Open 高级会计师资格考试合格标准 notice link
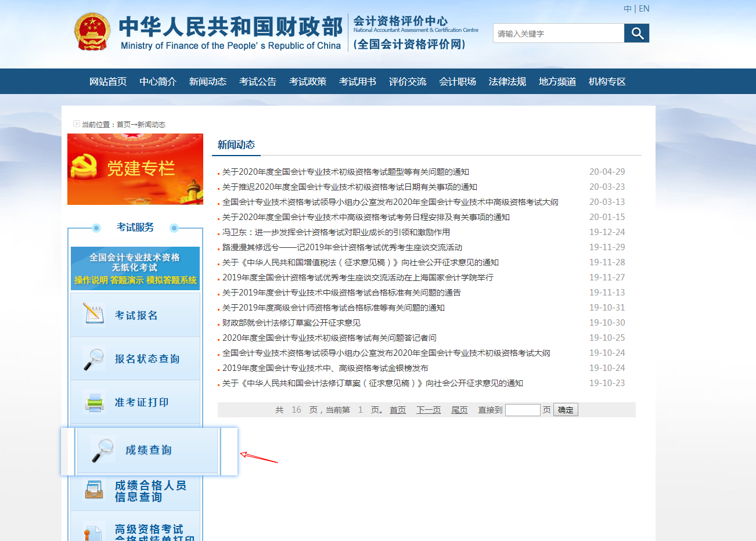 pyautogui.click(x=333, y=308)
